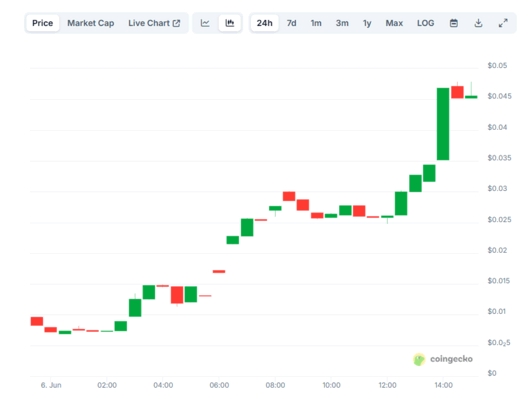
Task: Click the tall green candle at 14:00
Action: pyautogui.click(x=443, y=124)
